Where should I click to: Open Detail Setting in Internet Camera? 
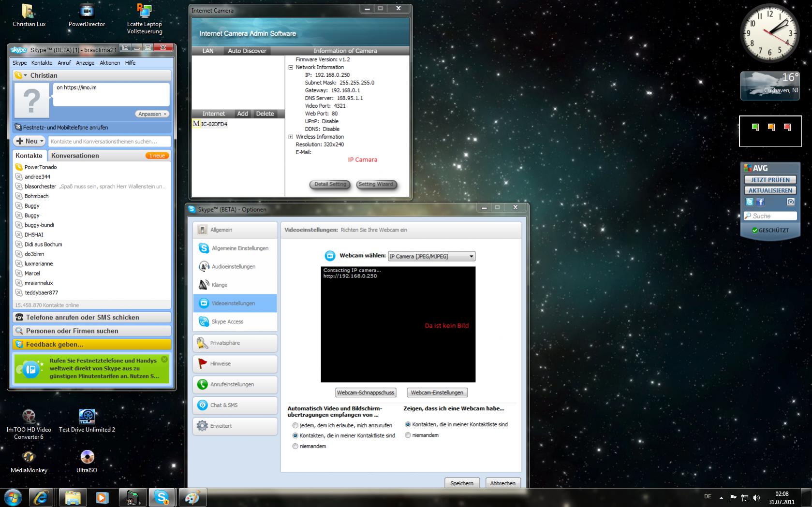330,184
